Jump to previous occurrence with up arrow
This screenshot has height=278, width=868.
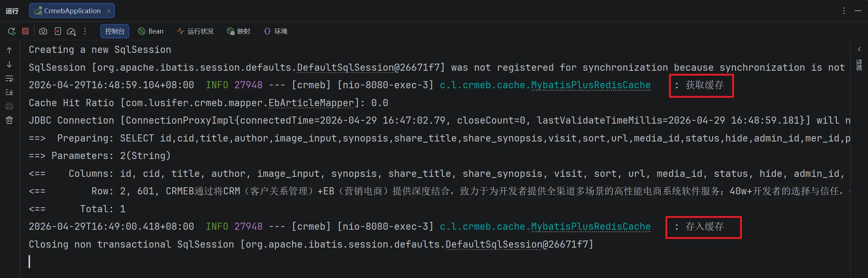point(9,50)
